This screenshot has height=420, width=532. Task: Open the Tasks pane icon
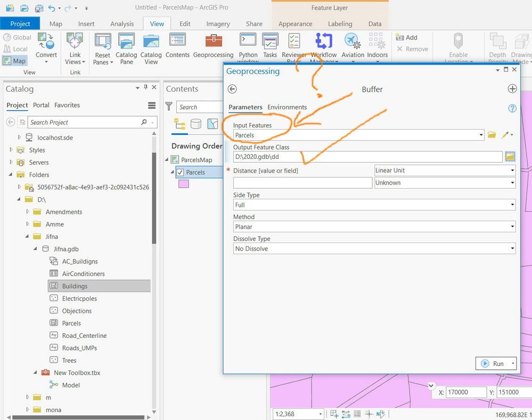(x=270, y=40)
